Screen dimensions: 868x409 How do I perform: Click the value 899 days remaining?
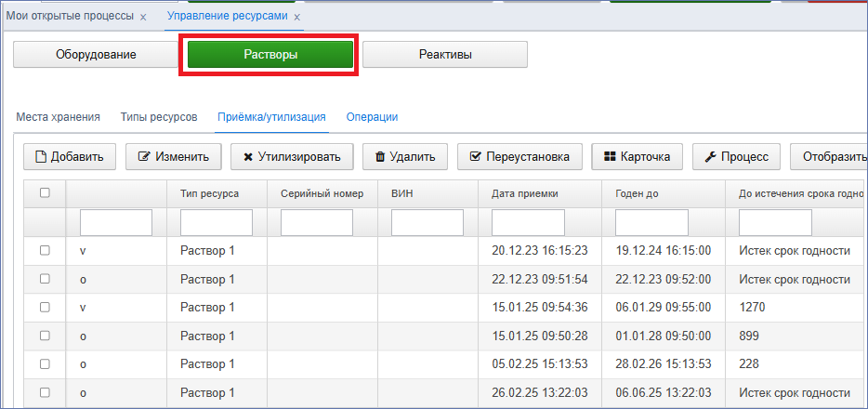tap(749, 336)
